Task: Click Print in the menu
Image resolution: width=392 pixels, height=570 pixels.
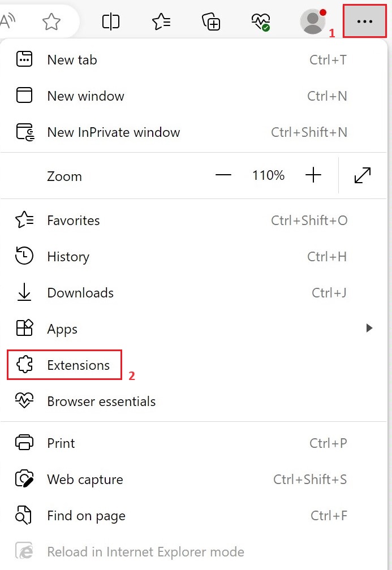Action: pyautogui.click(x=61, y=443)
